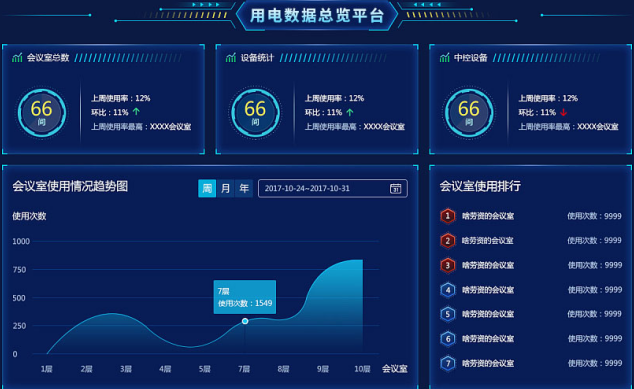Click the 500 y-axis value
The image size is (634, 389).
pyautogui.click(x=19, y=298)
